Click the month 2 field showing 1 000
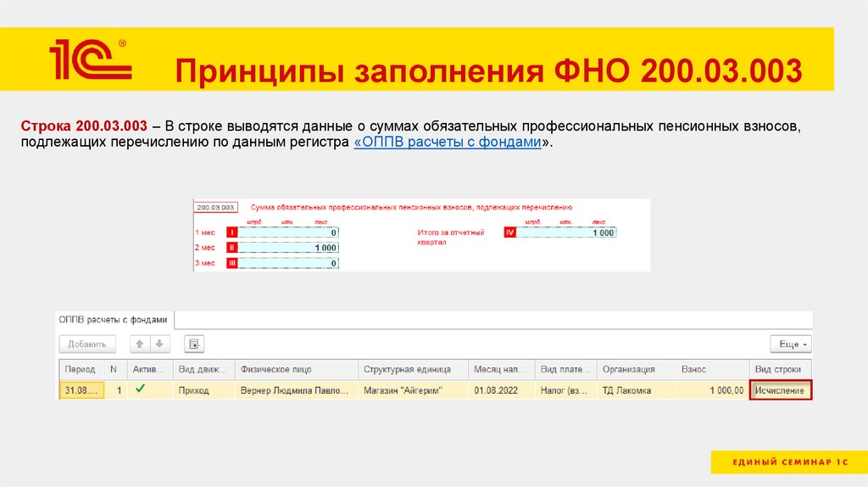 click(x=290, y=248)
